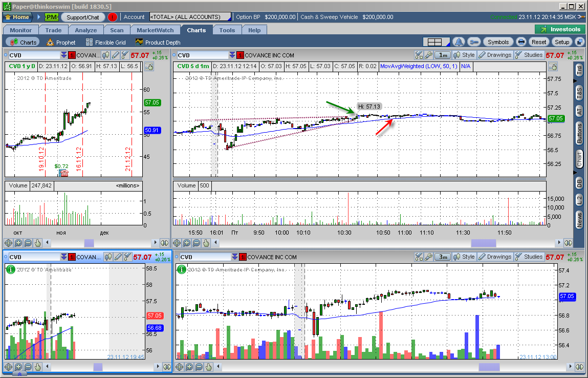Zoom out using the magnifier under the bottom-left chart
This screenshot has height=378, width=588.
(28, 367)
